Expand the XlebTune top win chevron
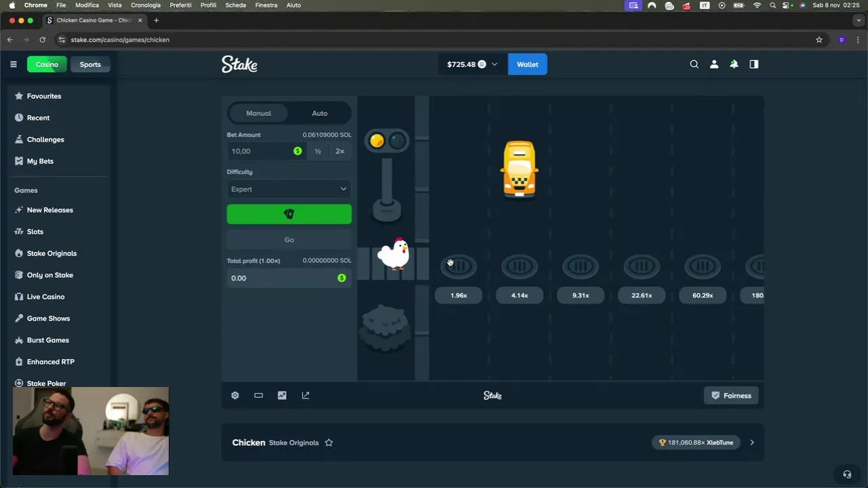This screenshot has width=868, height=488. pos(751,443)
